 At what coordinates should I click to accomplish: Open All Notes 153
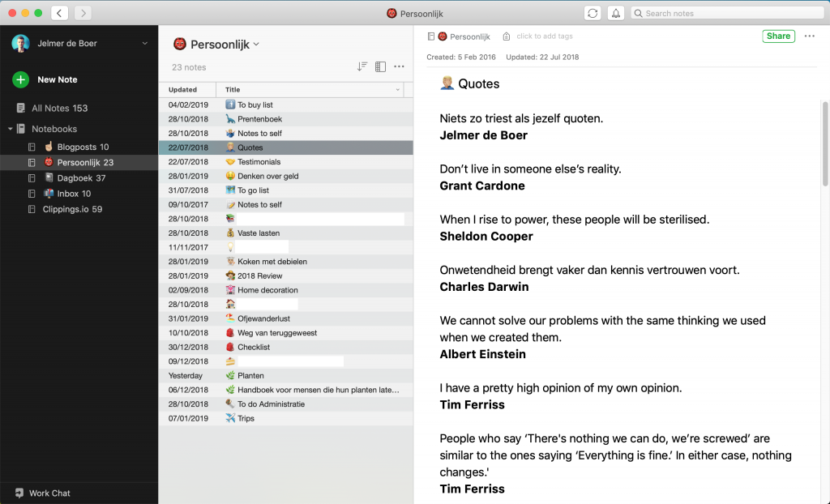(x=53, y=108)
